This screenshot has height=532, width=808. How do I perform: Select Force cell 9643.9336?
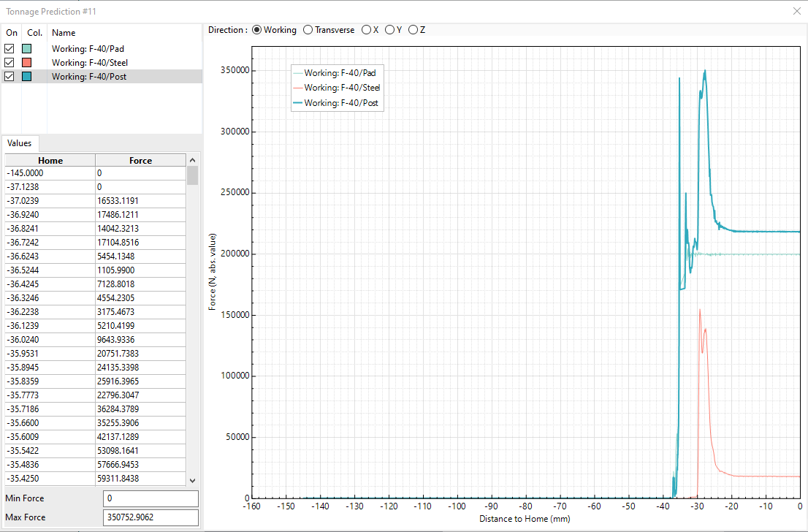141,341
